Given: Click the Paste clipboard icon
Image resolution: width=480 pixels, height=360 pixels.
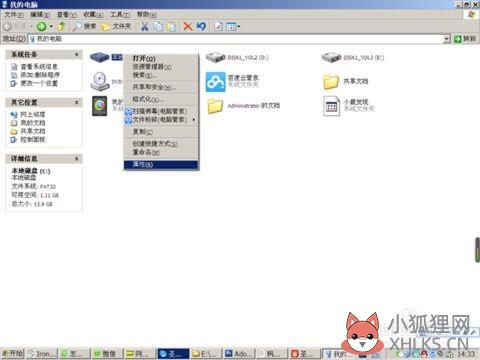Looking at the screenshot, I should click(x=172, y=26).
